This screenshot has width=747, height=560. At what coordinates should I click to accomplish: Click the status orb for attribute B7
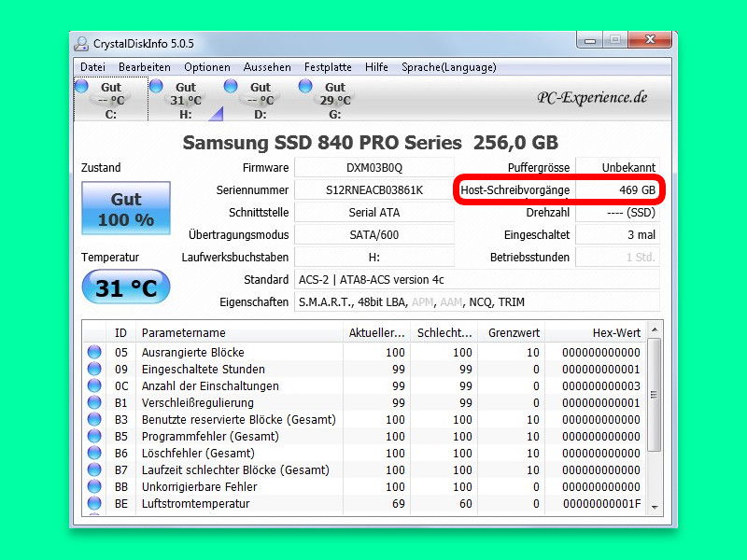(94, 469)
